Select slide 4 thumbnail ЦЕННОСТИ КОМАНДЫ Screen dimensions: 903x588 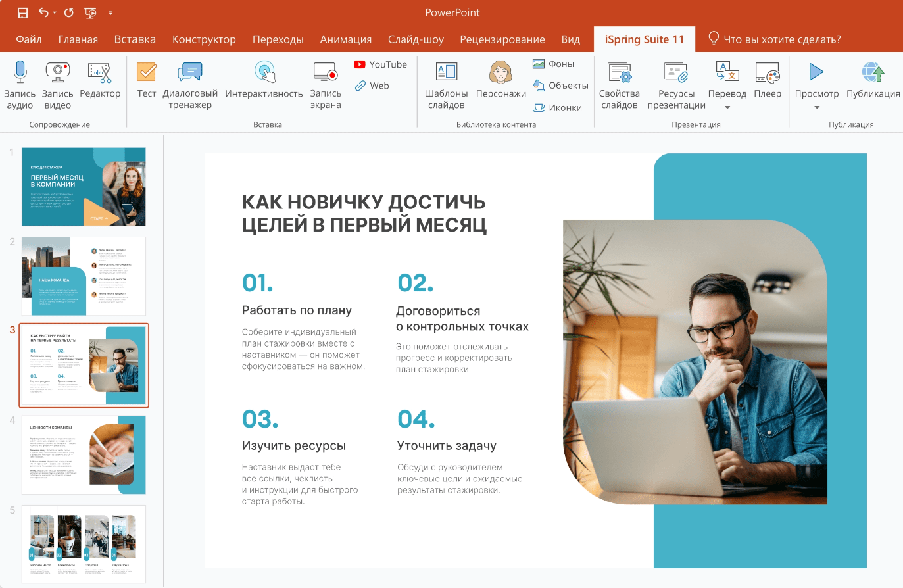pyautogui.click(x=84, y=454)
